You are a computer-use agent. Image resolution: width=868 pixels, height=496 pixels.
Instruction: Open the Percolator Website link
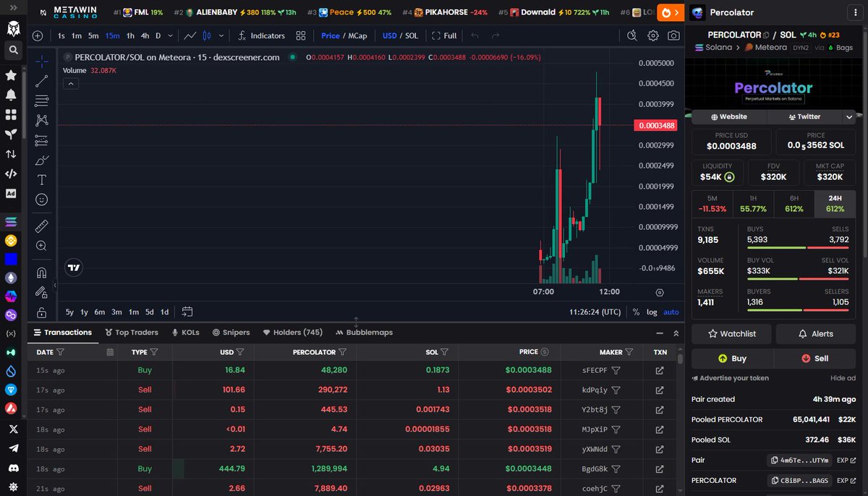click(x=729, y=116)
